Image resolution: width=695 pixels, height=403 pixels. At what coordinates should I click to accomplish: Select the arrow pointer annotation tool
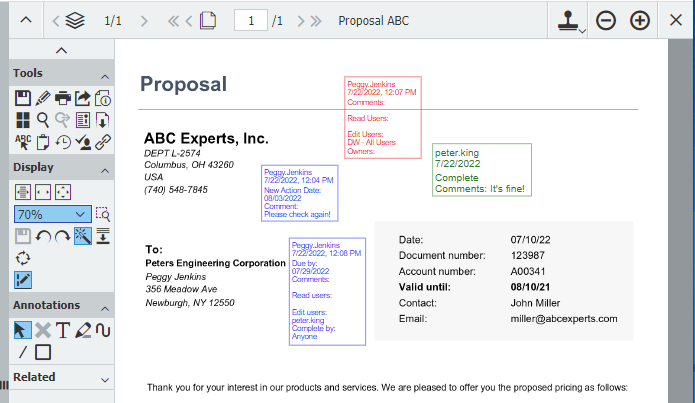(x=23, y=329)
